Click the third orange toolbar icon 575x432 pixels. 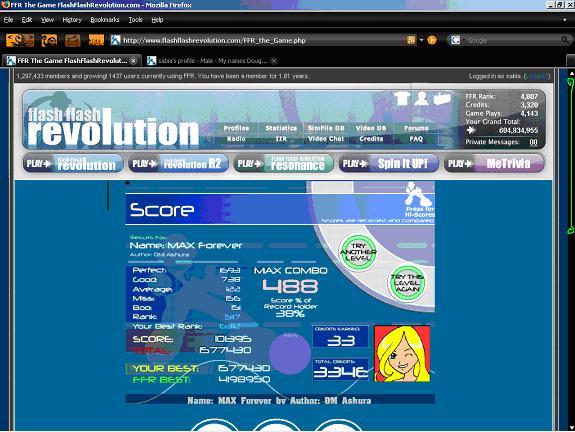point(73,40)
